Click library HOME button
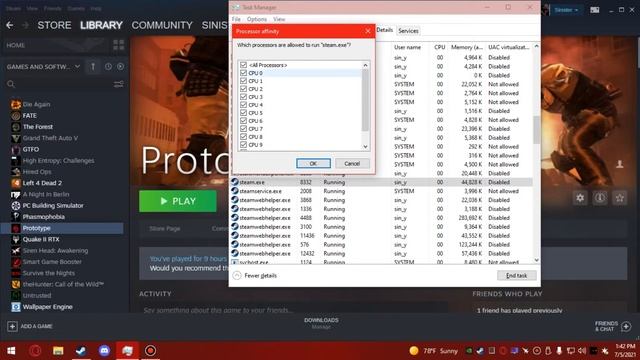 point(16,45)
